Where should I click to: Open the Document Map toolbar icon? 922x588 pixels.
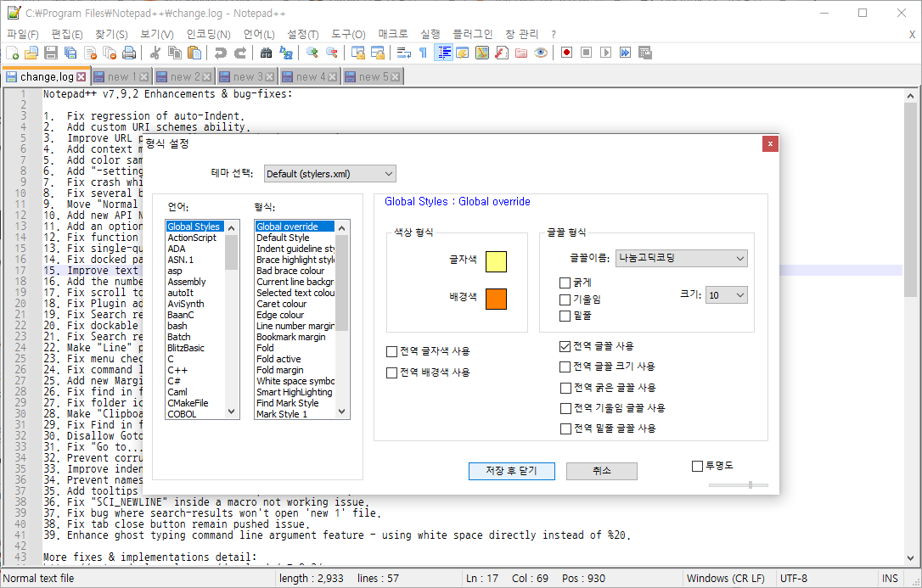pyautogui.click(x=482, y=53)
